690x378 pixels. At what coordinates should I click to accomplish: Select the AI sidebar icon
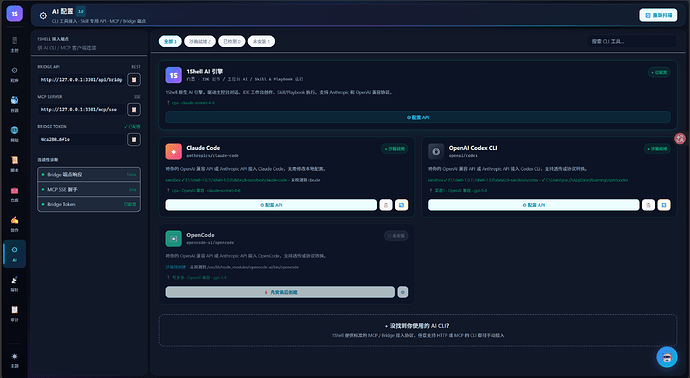pos(15,254)
